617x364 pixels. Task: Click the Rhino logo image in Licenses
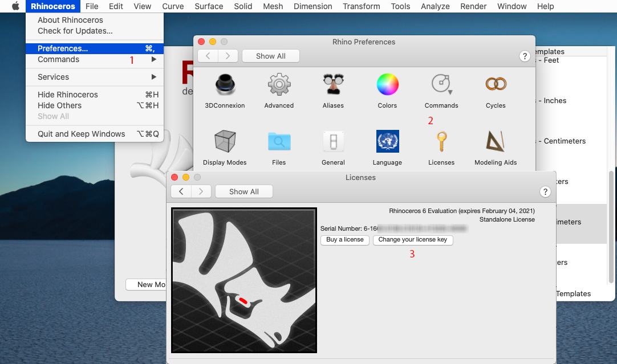coord(244,280)
